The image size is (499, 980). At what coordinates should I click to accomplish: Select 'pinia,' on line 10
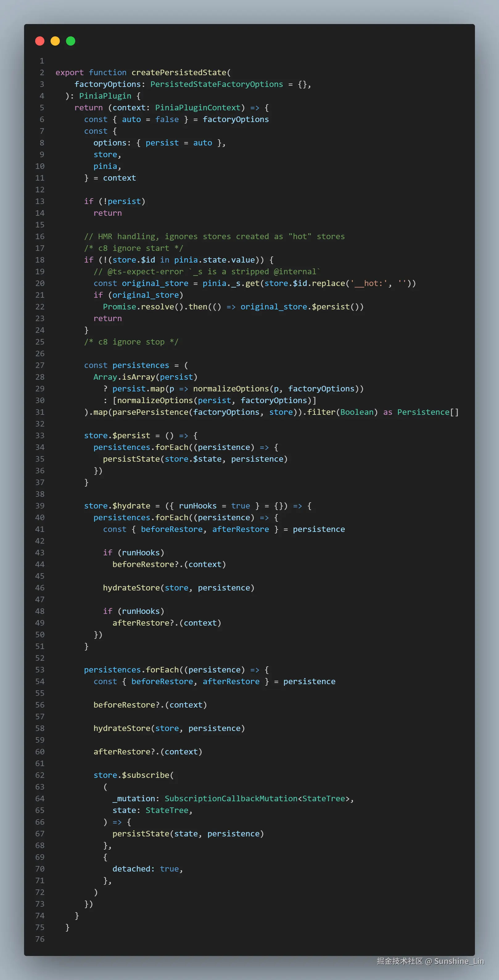point(108,166)
